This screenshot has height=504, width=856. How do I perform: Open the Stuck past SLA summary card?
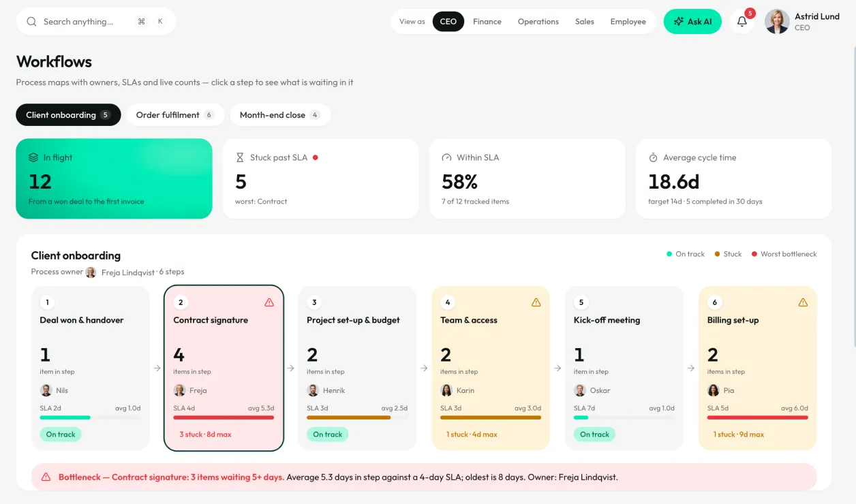coord(321,178)
